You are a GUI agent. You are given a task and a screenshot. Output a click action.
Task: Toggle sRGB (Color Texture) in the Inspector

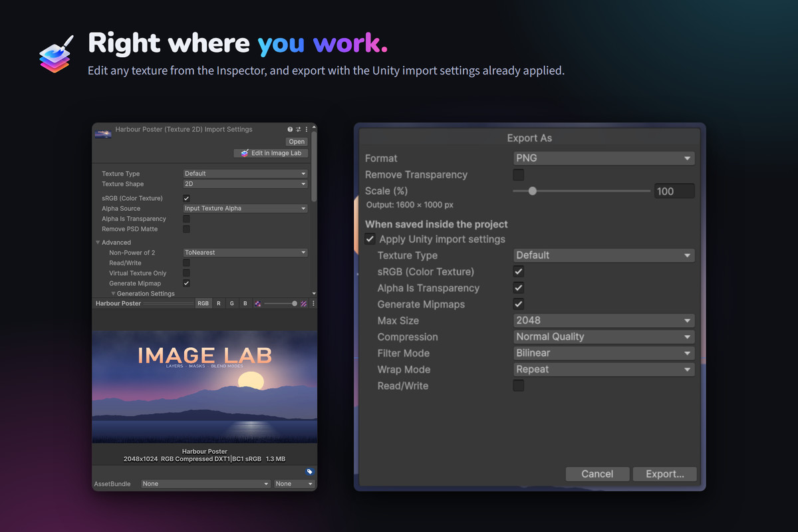click(186, 198)
